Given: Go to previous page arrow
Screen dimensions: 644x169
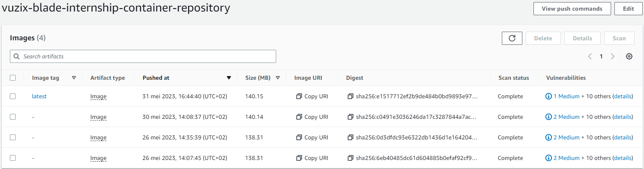Looking at the screenshot, I should click(x=590, y=56).
